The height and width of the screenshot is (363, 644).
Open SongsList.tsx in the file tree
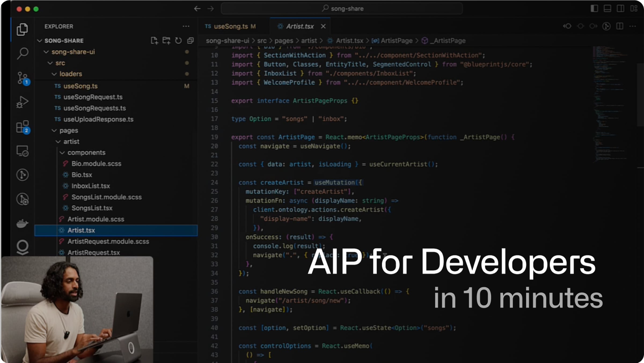(116, 208)
